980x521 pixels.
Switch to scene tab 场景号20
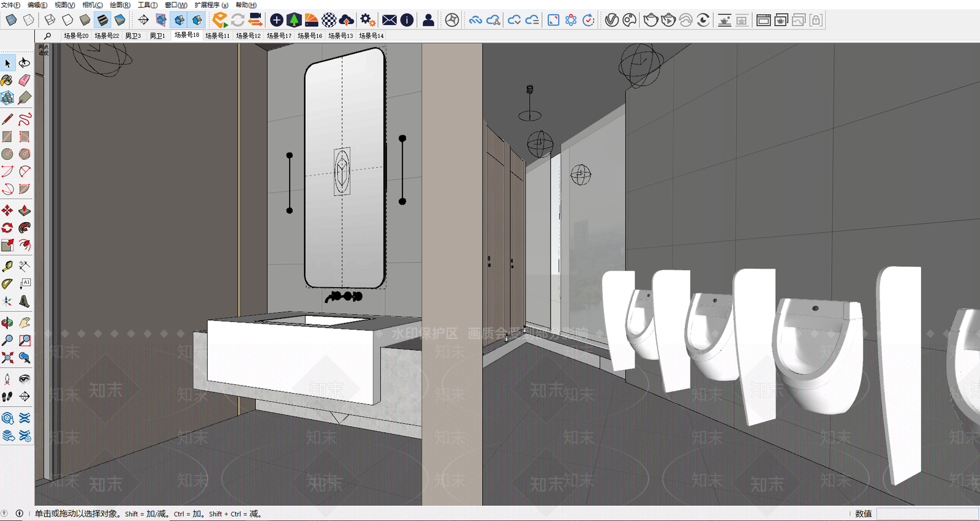coord(76,36)
